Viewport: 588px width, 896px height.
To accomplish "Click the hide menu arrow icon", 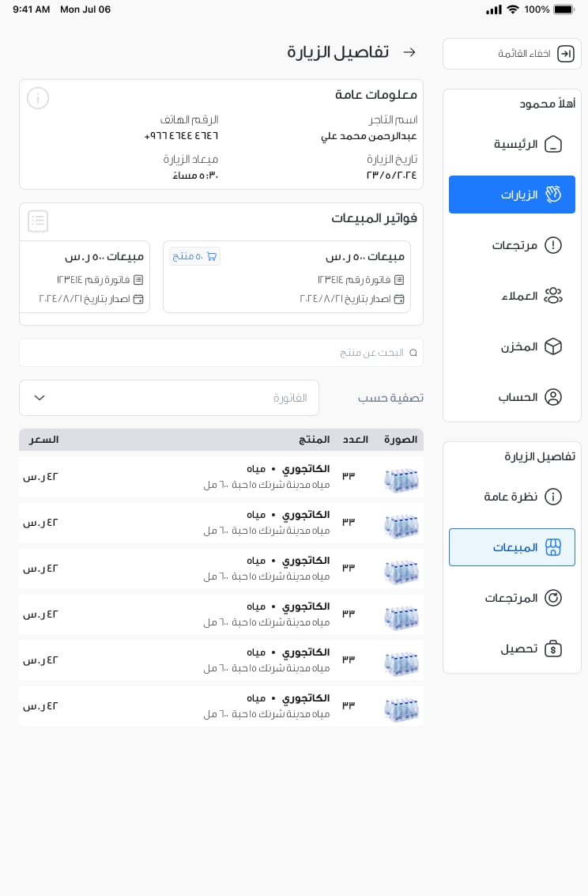I will tap(565, 54).
